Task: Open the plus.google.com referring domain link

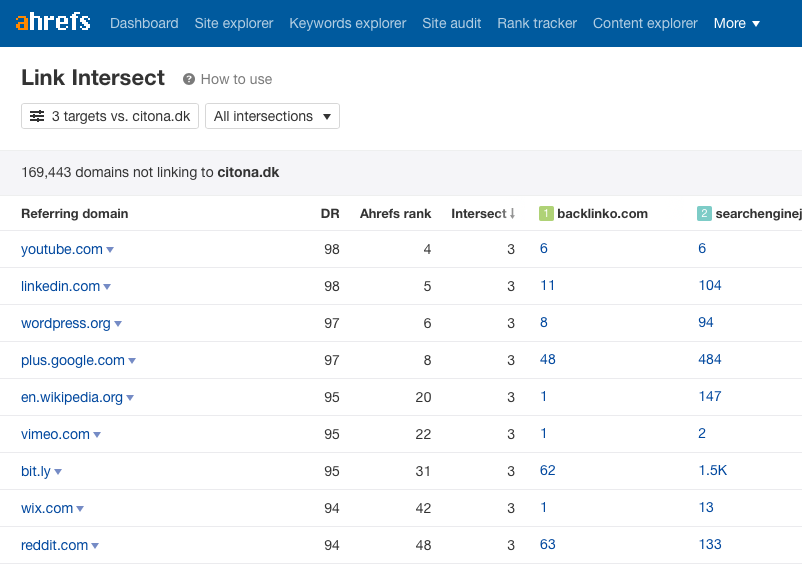Action: click(x=73, y=360)
